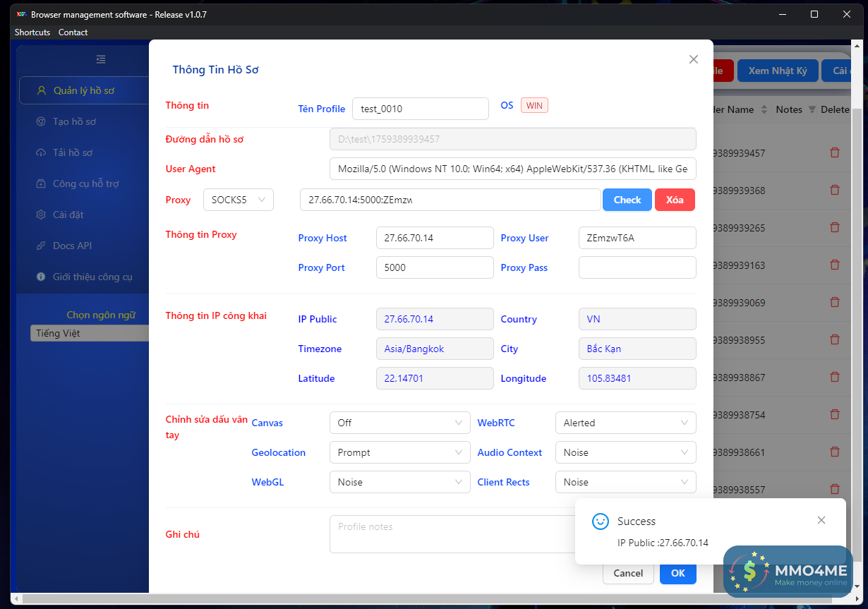The width and height of the screenshot is (868, 609).
Task: Close the Thông Tin Hồ Sơ dialog
Action: [694, 59]
